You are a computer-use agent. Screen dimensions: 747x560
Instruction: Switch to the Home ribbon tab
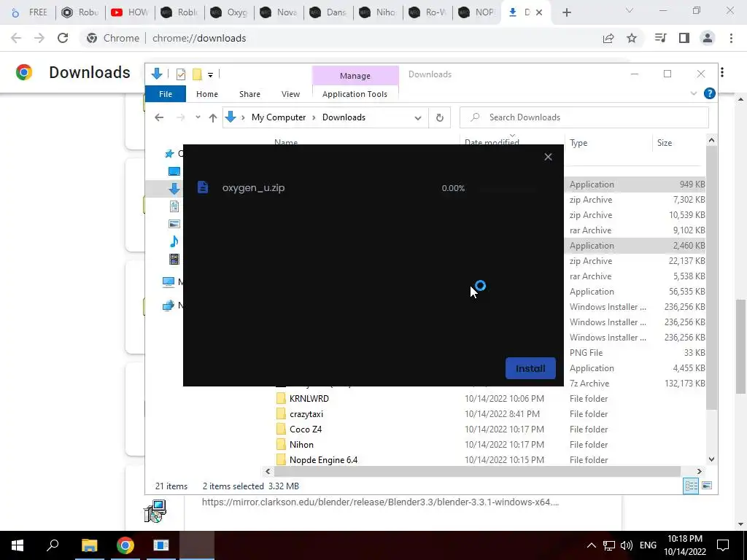[206, 94]
